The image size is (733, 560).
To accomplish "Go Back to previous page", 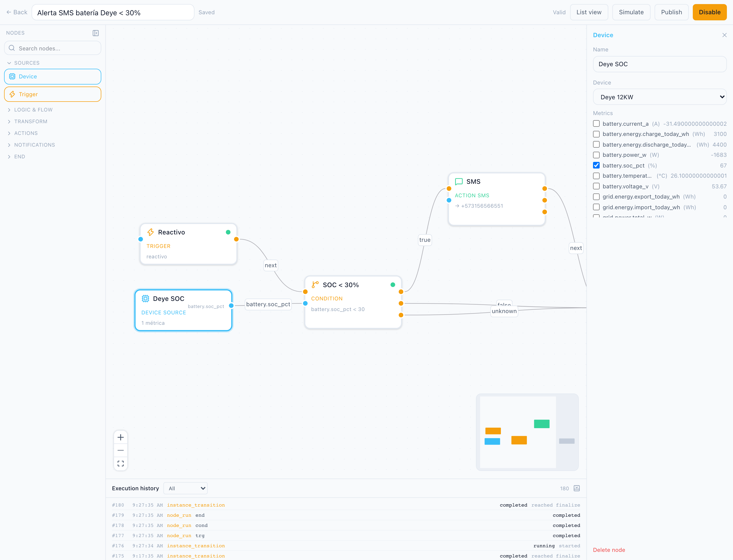I will coord(17,12).
